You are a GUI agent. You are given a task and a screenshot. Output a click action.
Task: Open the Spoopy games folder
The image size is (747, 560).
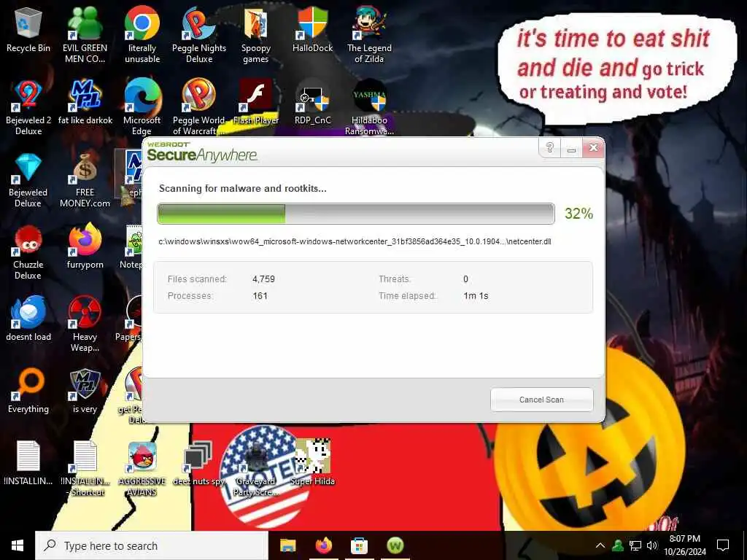tap(256, 34)
